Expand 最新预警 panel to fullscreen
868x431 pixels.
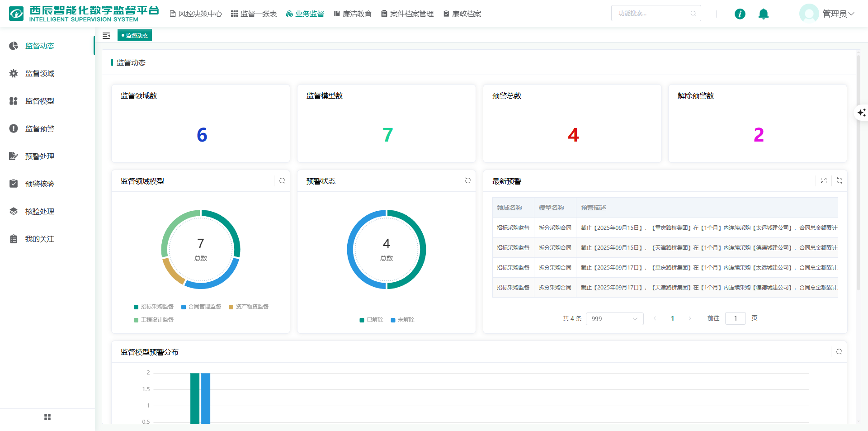click(x=824, y=181)
